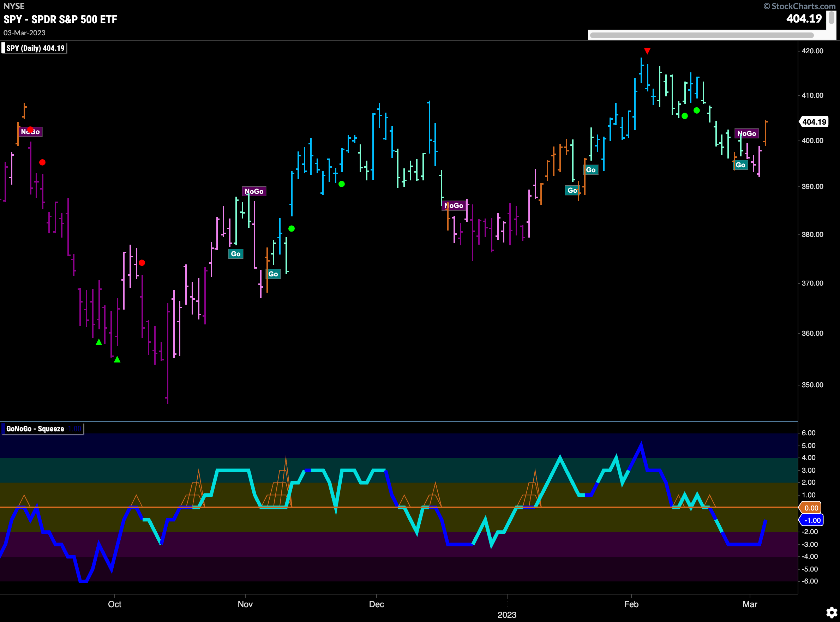840x622 pixels.
Task: Click the SPY - SPDR S&P 500 ETF title
Action: [x=60, y=19]
